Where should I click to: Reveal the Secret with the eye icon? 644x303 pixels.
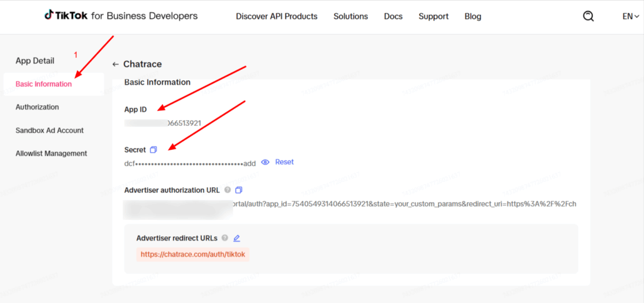click(x=265, y=163)
